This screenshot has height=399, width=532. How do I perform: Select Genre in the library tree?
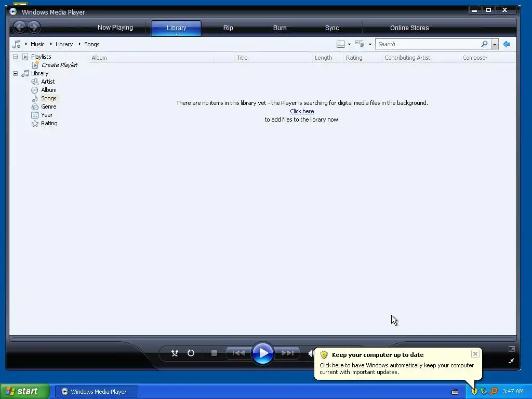click(48, 107)
